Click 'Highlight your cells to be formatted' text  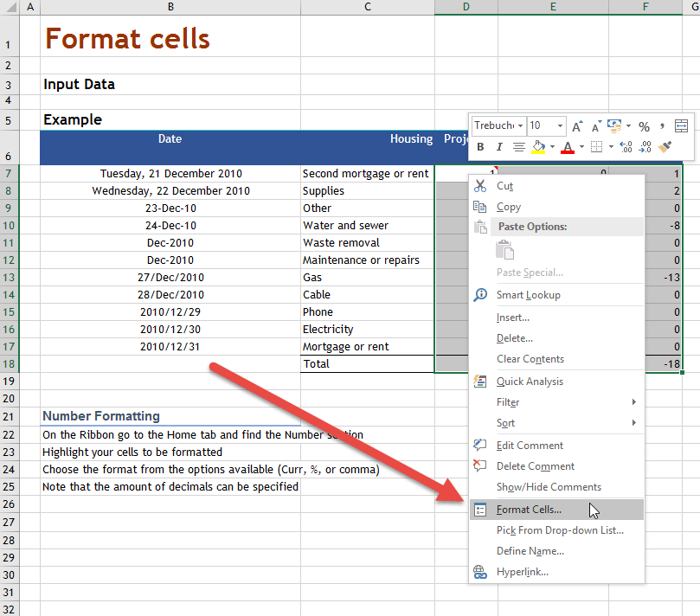click(x=132, y=452)
